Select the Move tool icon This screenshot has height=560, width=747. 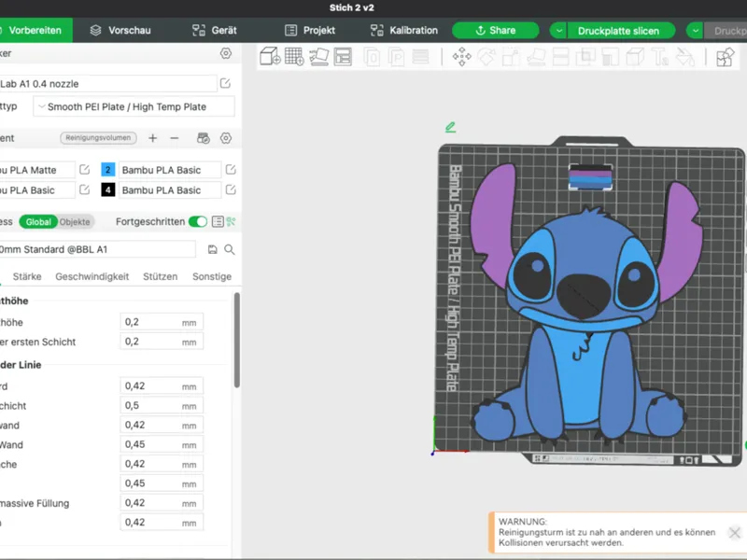(x=461, y=57)
